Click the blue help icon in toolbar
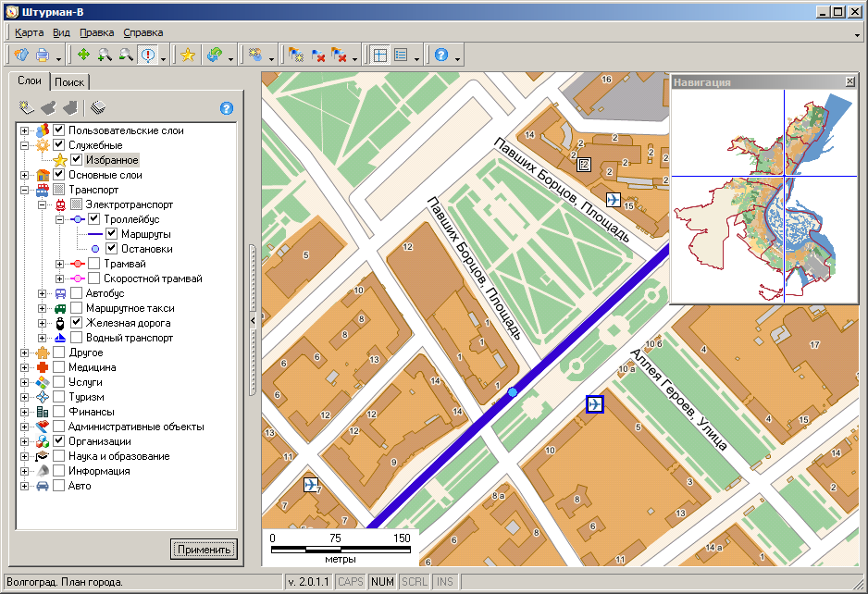Viewport: 868px width, 594px height. pos(441,55)
